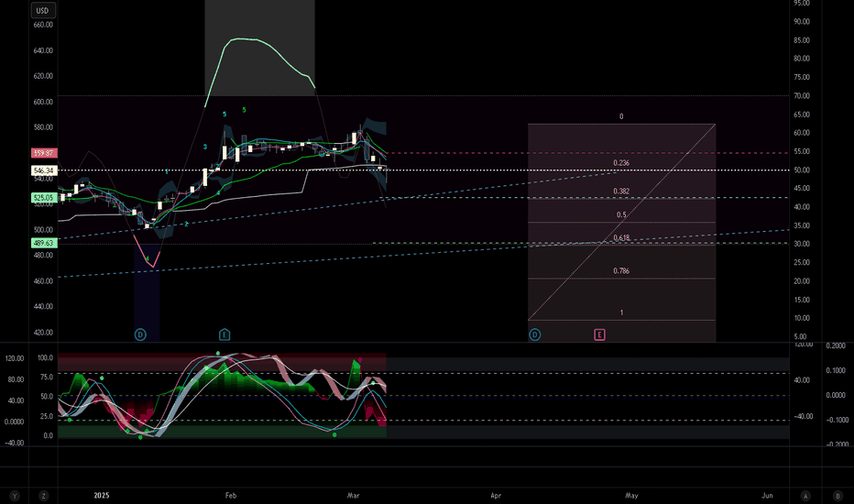
Task: Click the 620.00 price axis value
Action: click(x=43, y=76)
